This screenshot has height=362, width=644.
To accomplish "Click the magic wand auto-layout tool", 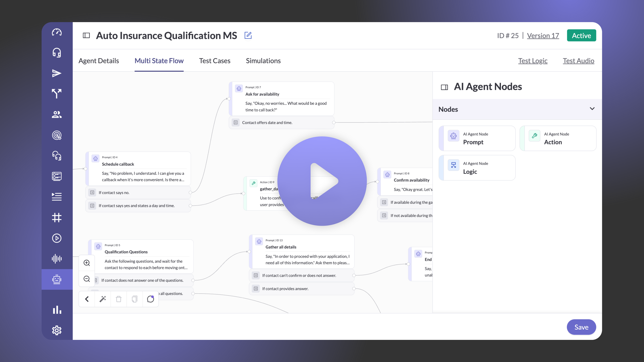I will pyautogui.click(x=103, y=299).
